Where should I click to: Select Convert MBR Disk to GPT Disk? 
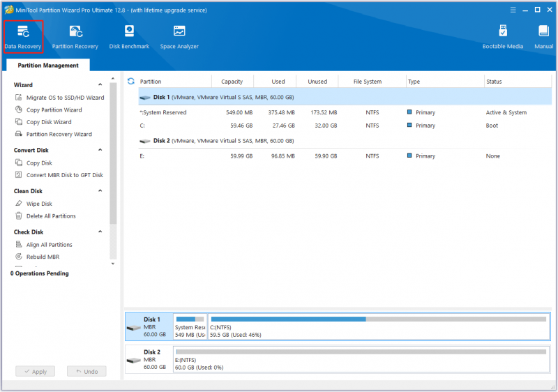click(59, 175)
